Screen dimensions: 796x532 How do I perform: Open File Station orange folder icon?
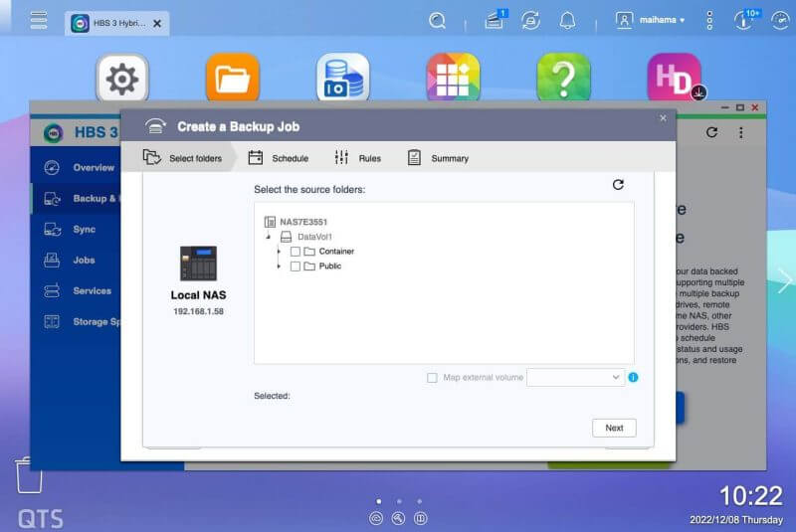pyautogui.click(x=233, y=79)
